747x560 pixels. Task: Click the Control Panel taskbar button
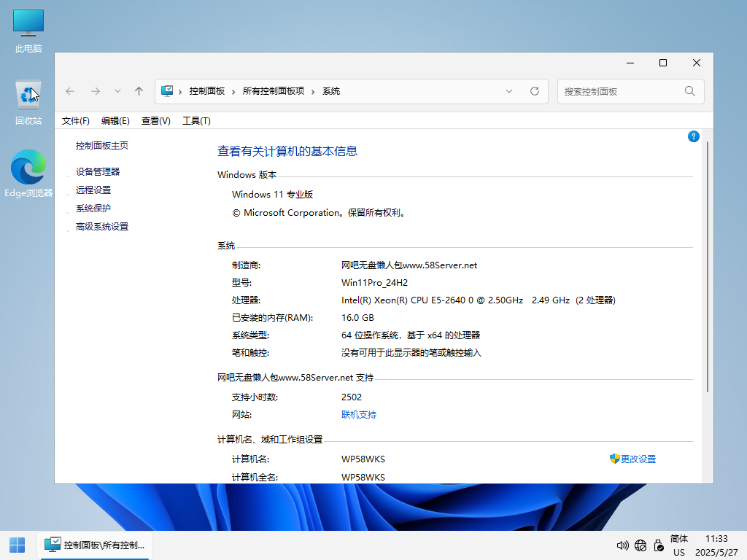tap(95, 545)
